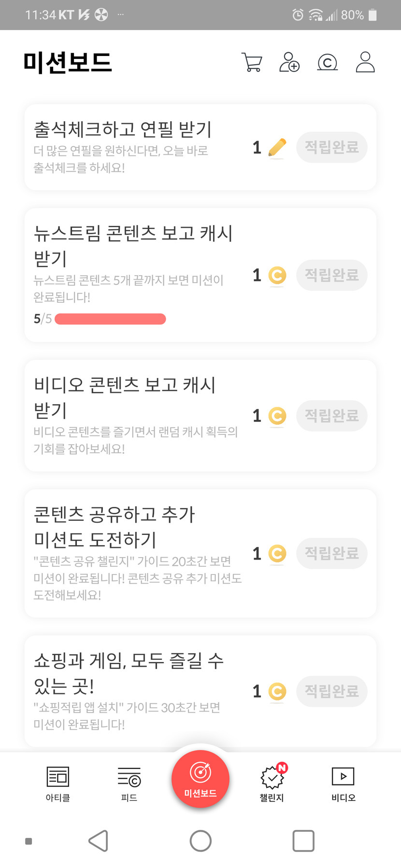
Task: Tap the coin icon for video mission
Action: click(277, 416)
